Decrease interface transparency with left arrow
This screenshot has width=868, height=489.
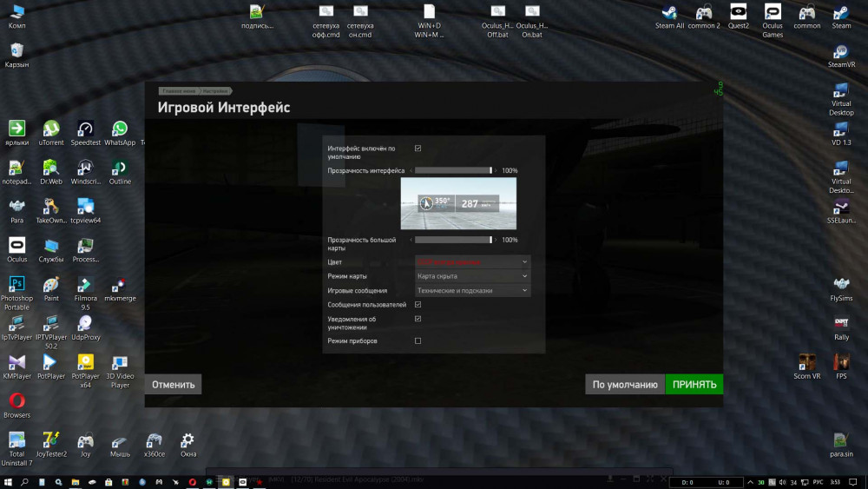(x=411, y=170)
